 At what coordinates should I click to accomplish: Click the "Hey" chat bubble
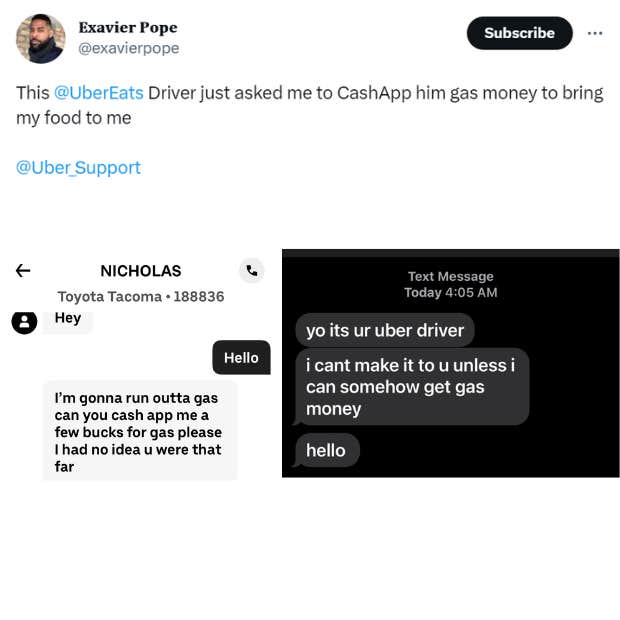pyautogui.click(x=68, y=319)
